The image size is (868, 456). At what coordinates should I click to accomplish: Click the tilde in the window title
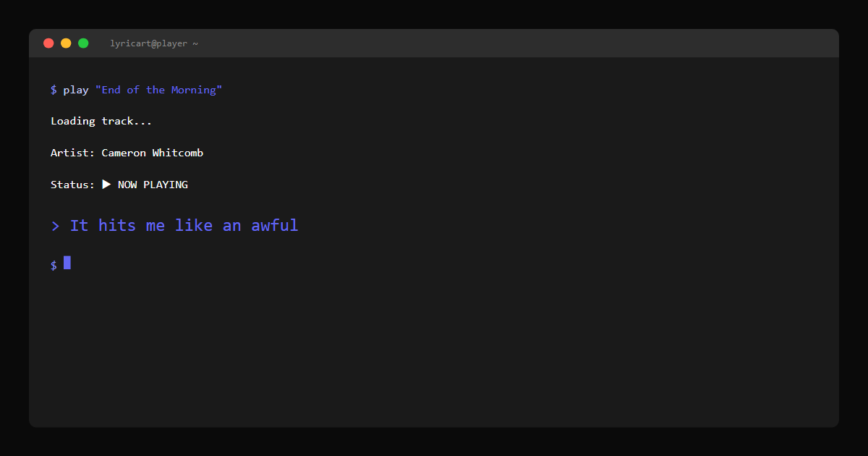(x=195, y=43)
